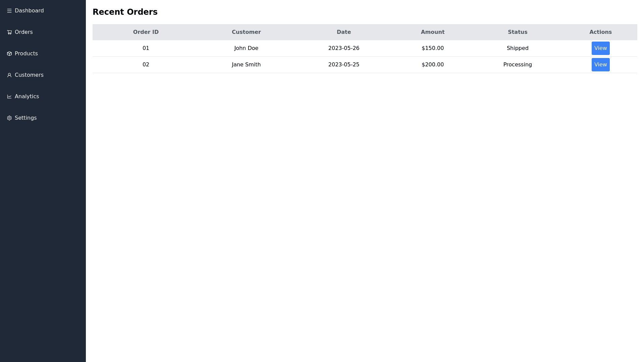Click the Products box icon

coord(9,54)
